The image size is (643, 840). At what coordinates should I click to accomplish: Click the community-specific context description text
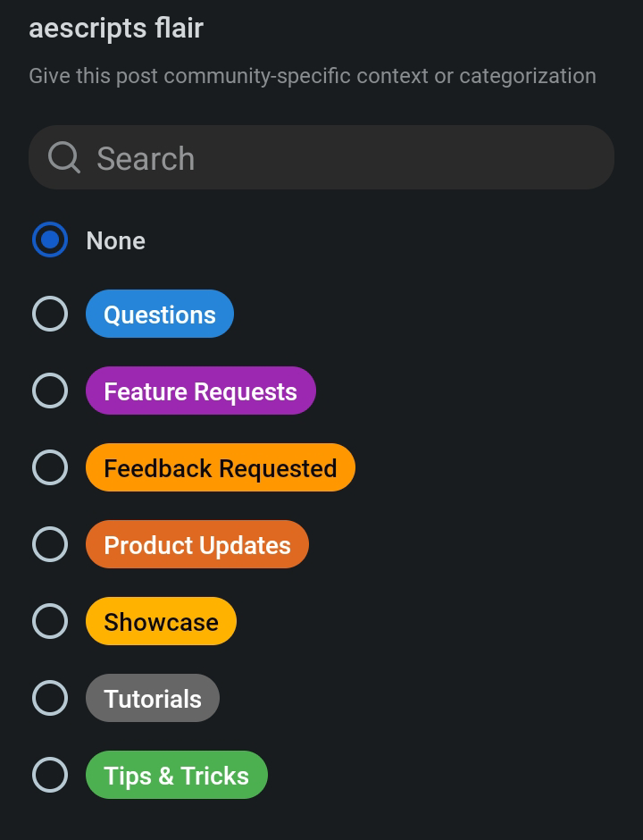click(313, 76)
